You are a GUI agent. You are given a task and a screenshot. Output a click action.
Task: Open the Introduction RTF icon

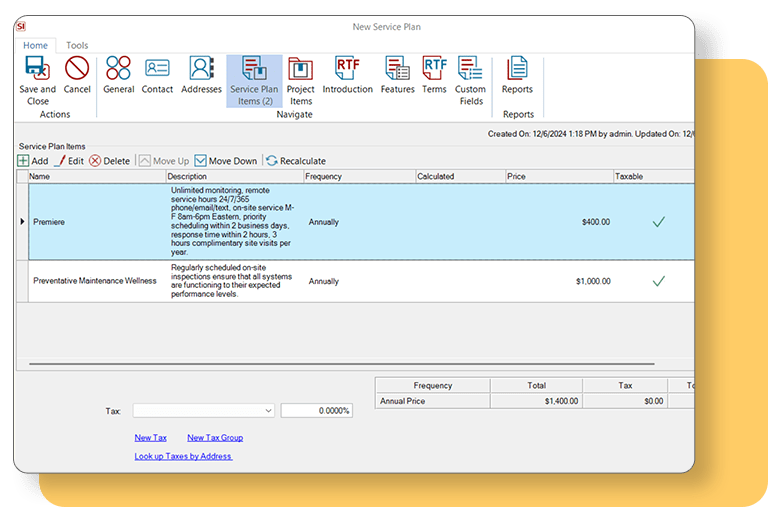pos(347,68)
